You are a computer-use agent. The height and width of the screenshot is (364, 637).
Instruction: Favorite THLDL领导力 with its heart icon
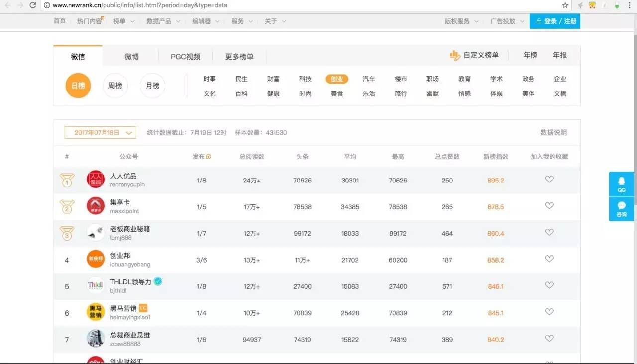549,285
